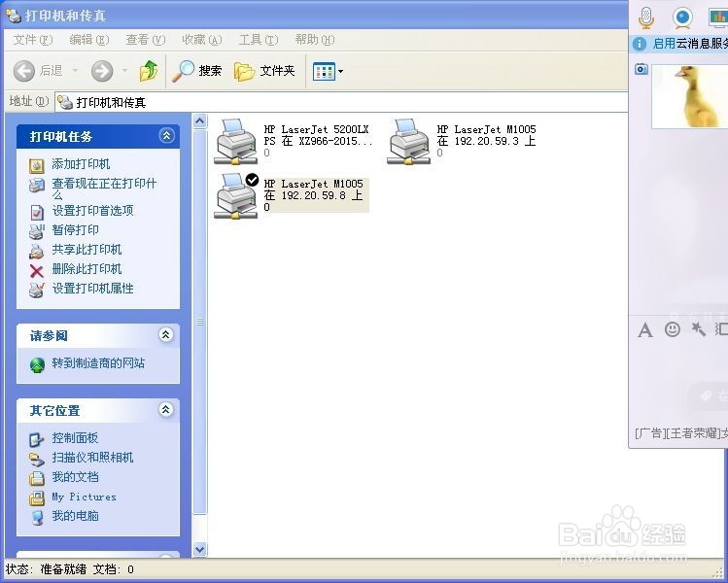Screen dimensions: 728x583
Task: Open 我的文档 link
Action: [x=75, y=477]
